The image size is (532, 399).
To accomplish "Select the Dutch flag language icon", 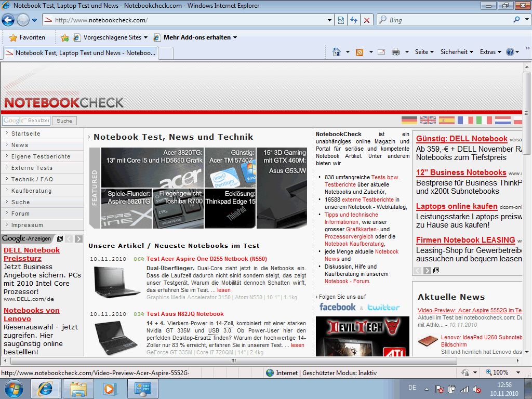I will click(502, 120).
